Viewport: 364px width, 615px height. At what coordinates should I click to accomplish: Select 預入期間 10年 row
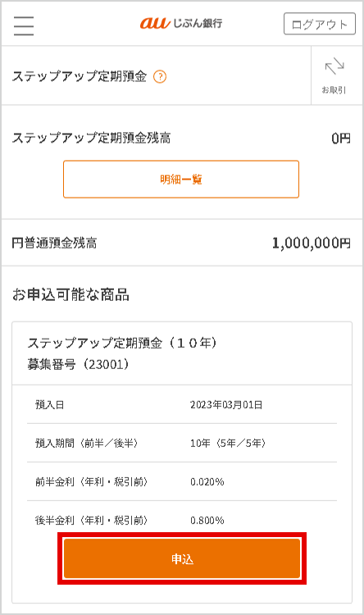182,443
